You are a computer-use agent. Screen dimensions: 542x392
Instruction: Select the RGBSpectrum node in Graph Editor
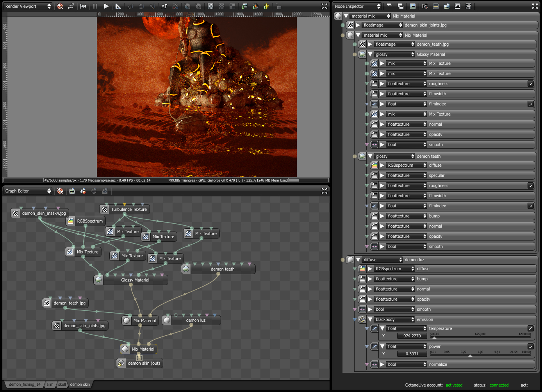86,221
